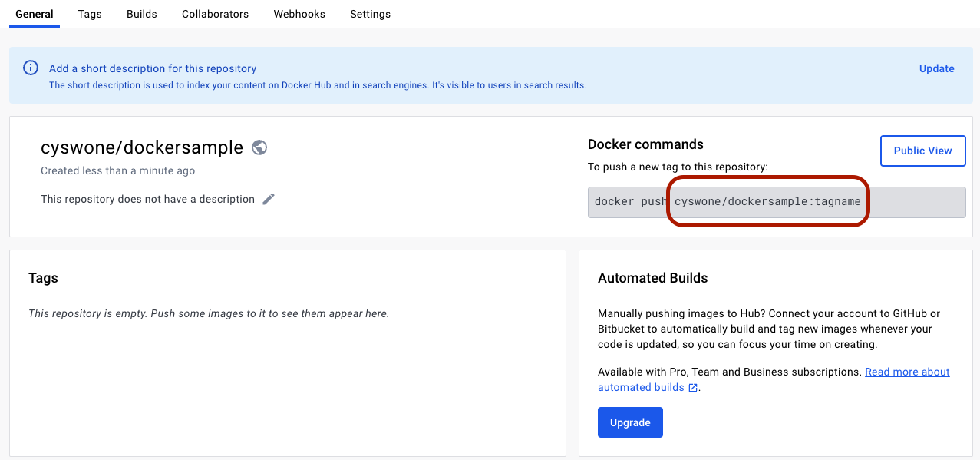Viewport: 980px width, 460px height.
Task: Switch to the Tags tab
Action: pos(90,14)
